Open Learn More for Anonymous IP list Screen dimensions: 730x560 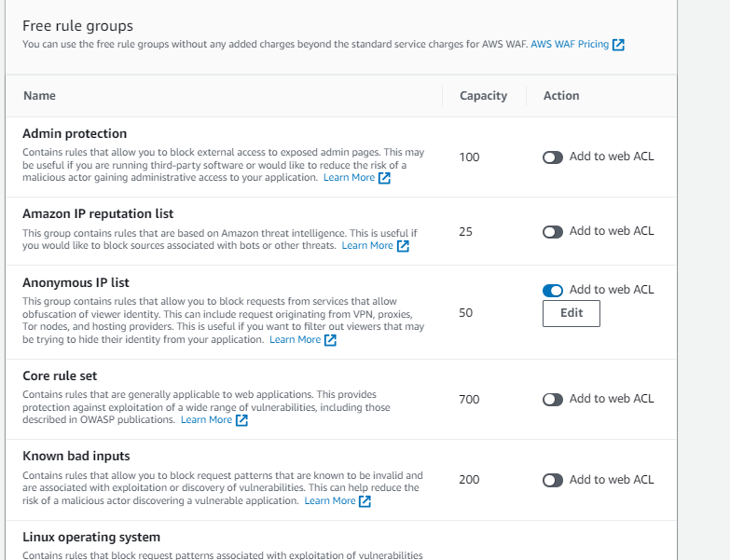tap(295, 340)
